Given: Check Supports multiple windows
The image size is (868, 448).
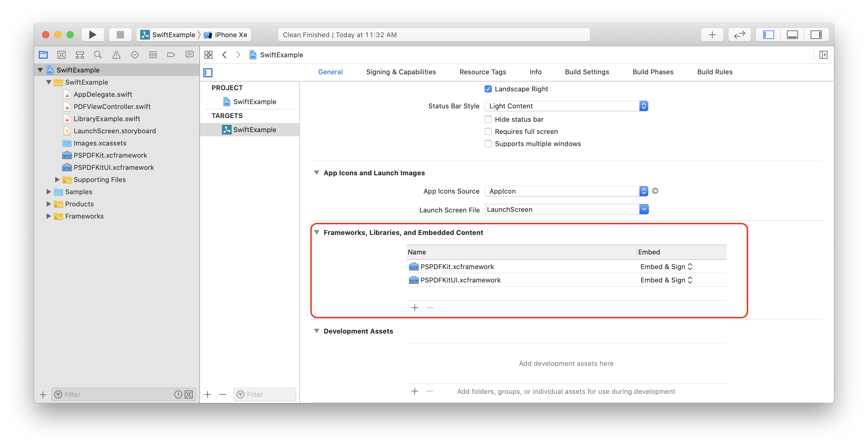Looking at the screenshot, I should (488, 144).
